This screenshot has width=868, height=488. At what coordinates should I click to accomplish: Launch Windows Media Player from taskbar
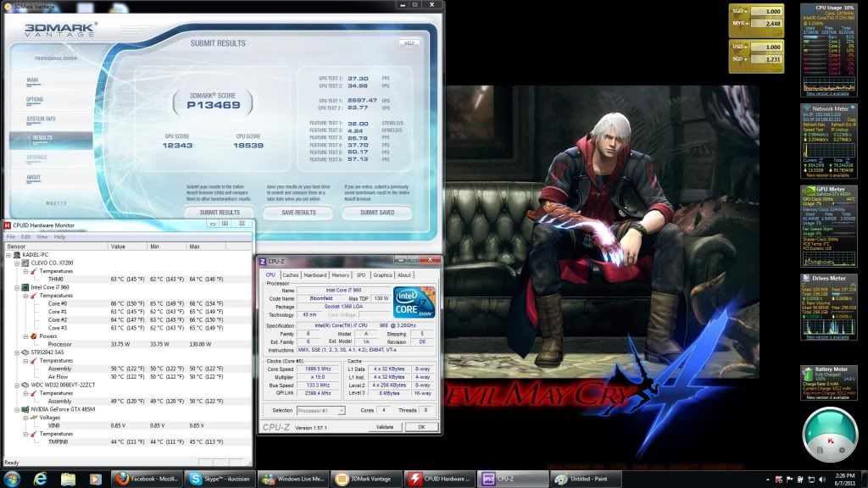[95, 479]
